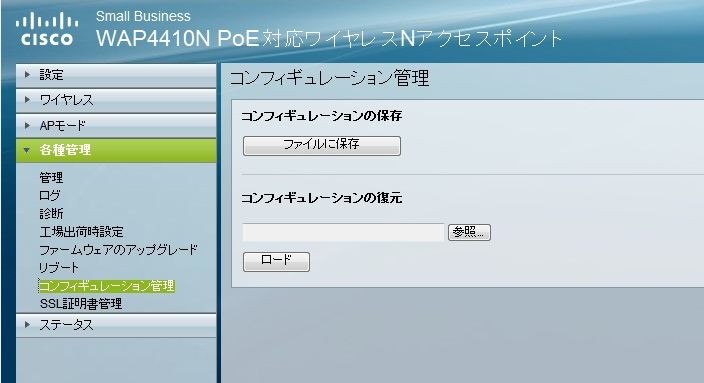This screenshot has height=383, width=704.
Task: Click the WAP4410N product title text
Action: coord(329,39)
